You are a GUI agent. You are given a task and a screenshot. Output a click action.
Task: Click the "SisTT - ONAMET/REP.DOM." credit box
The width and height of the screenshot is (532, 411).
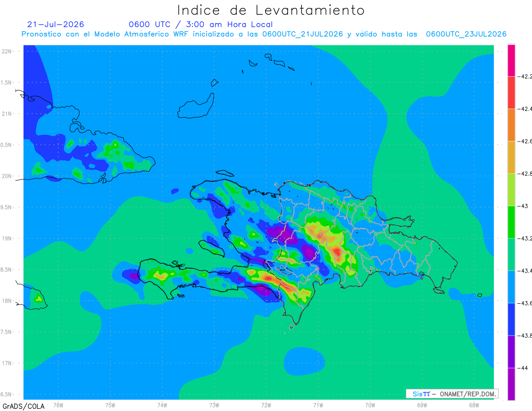coord(452,394)
